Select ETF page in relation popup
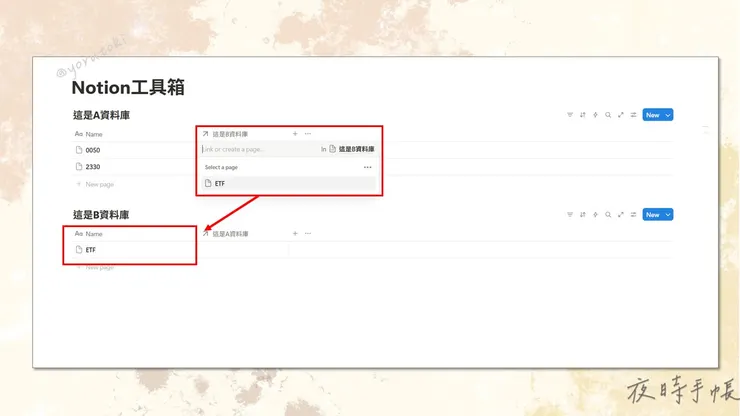This screenshot has height=416, width=740. [x=289, y=183]
